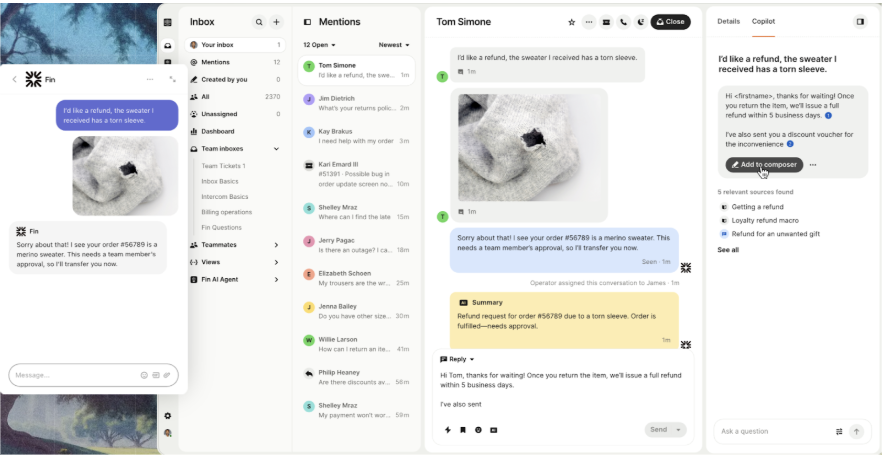This screenshot has height=456, width=886.
Task: Click the See all sources link
Action: pyautogui.click(x=728, y=250)
